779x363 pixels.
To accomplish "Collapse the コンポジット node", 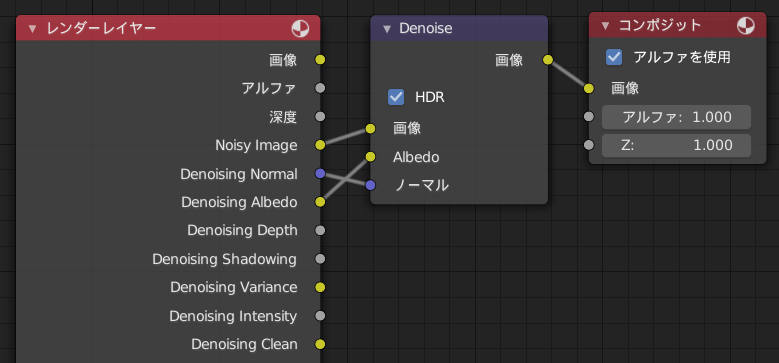I will point(605,26).
